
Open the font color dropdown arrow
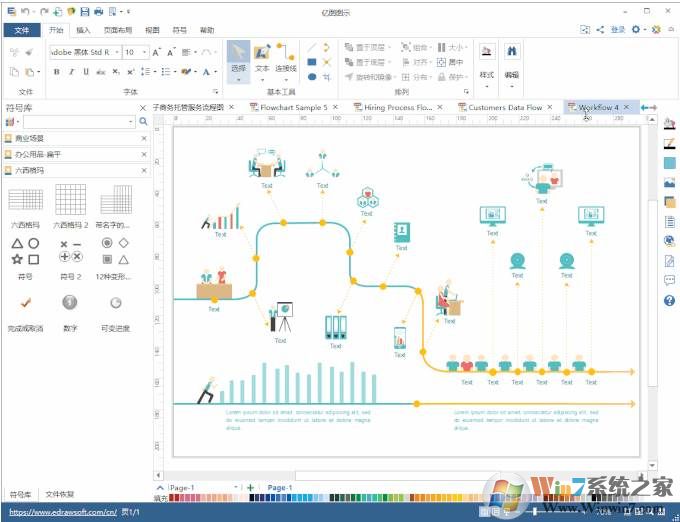coord(216,72)
